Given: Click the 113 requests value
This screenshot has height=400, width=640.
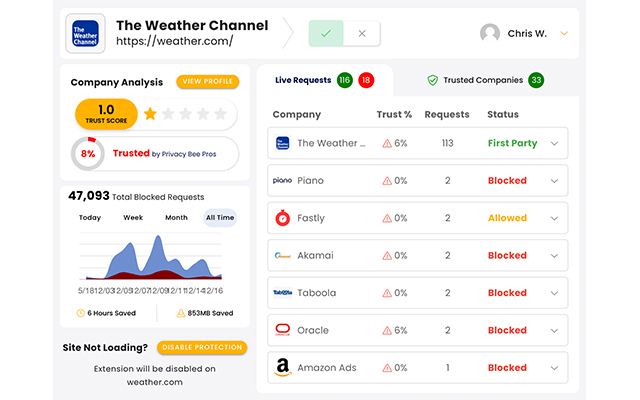Looking at the screenshot, I should pos(447,143).
